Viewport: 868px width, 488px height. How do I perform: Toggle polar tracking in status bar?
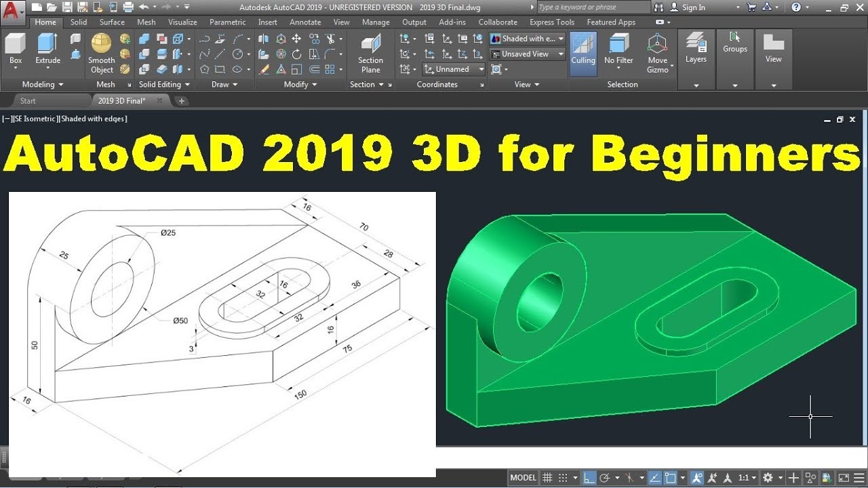click(x=605, y=478)
